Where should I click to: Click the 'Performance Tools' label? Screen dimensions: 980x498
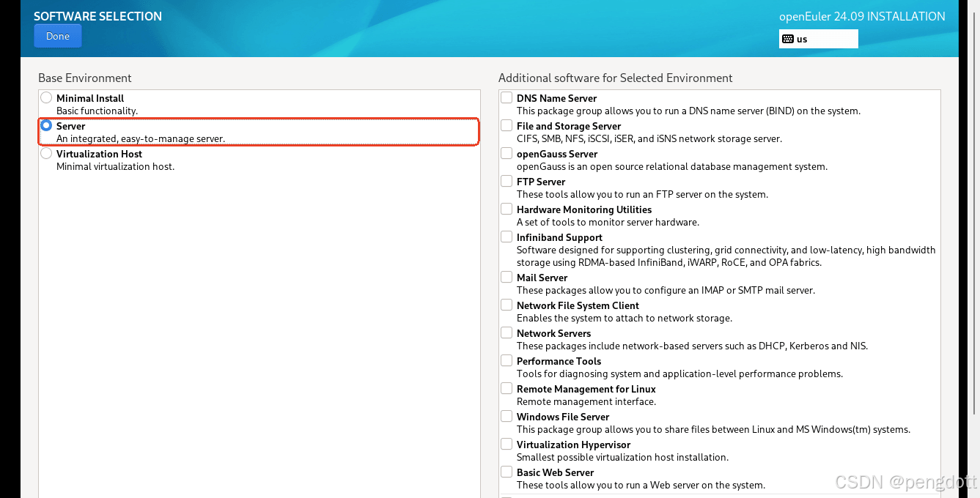point(559,361)
